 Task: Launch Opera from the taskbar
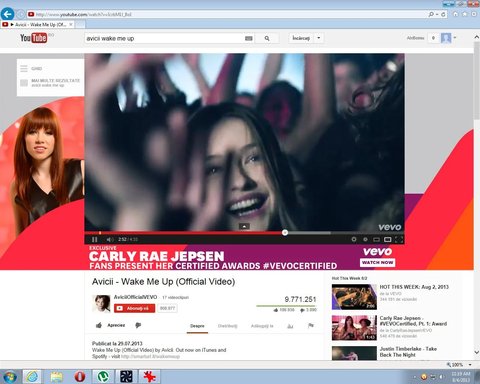(80, 377)
